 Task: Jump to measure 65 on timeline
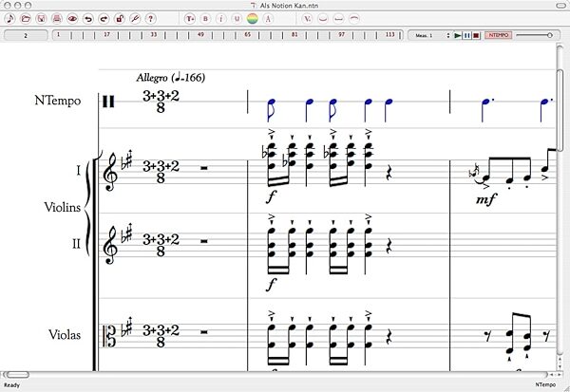pyautogui.click(x=248, y=35)
